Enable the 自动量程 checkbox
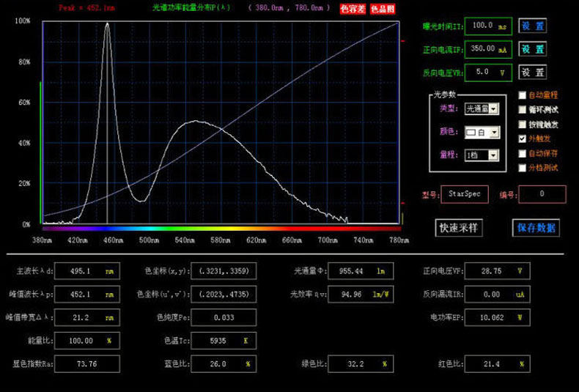This screenshot has height=392, width=579. (x=522, y=95)
